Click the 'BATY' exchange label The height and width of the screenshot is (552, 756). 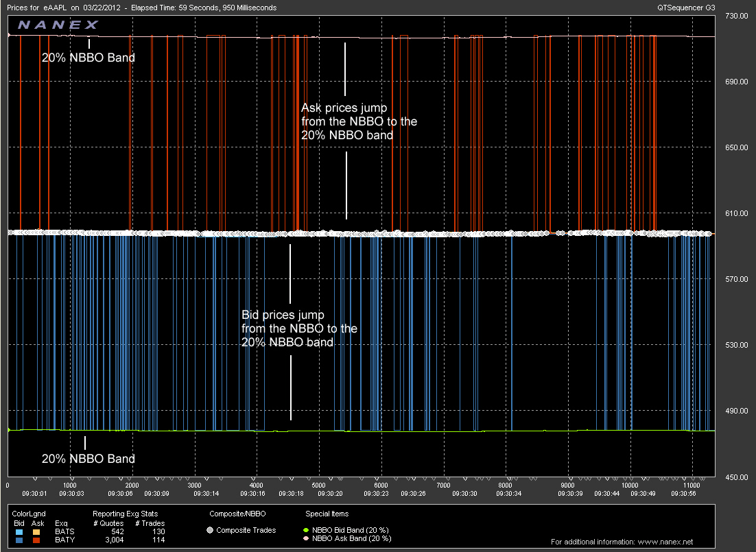click(64, 540)
